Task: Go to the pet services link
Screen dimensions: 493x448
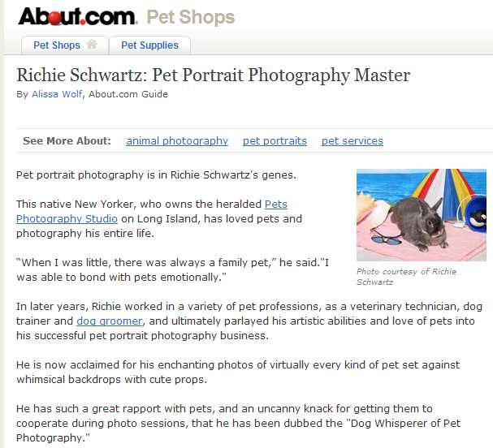Action: pyautogui.click(x=352, y=140)
